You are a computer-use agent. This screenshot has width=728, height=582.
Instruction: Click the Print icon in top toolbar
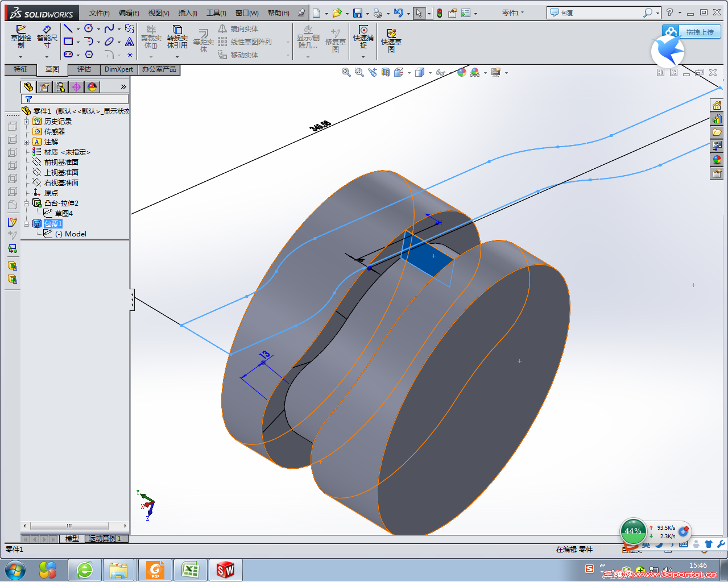[x=378, y=13]
